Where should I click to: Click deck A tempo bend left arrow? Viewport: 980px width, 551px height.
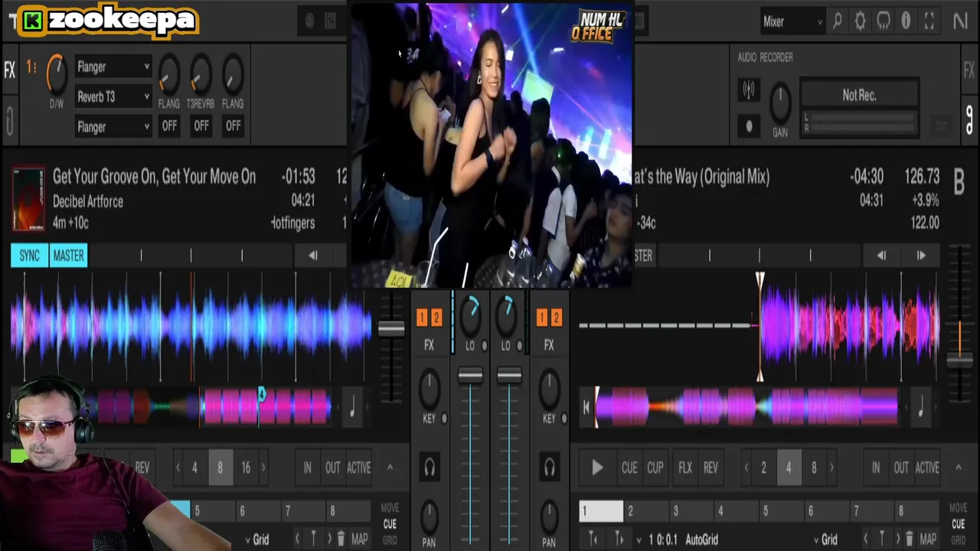312,256
